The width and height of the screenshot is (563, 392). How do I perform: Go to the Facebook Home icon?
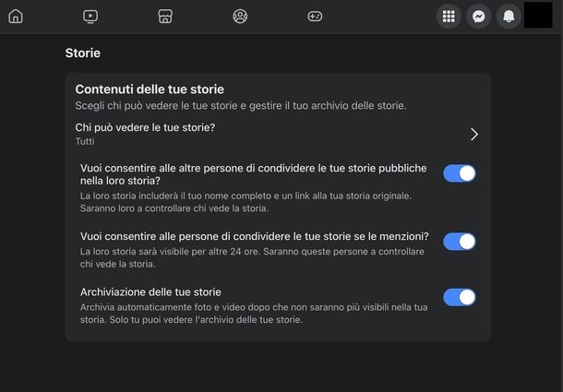click(x=16, y=16)
